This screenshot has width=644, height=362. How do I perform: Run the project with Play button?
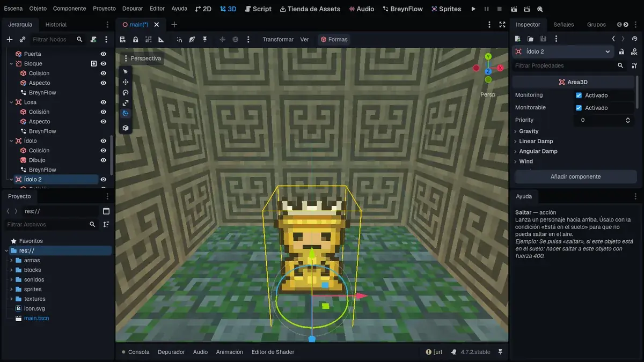click(x=473, y=9)
